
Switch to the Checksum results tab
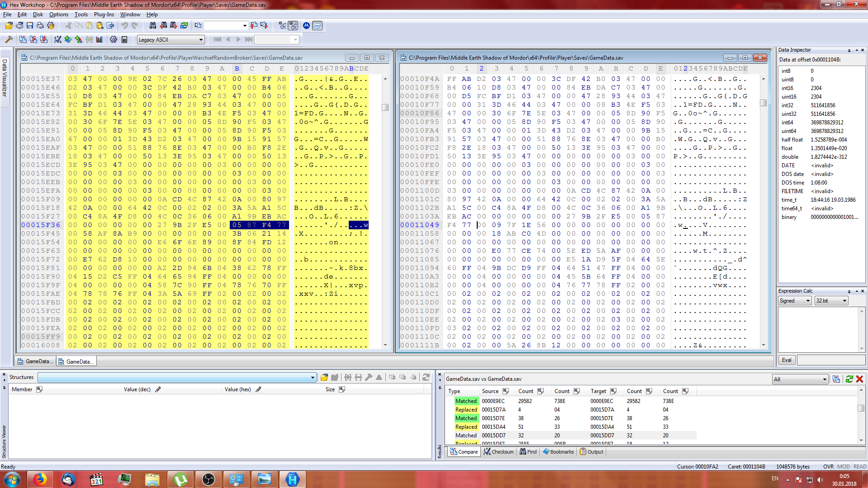pos(498,451)
